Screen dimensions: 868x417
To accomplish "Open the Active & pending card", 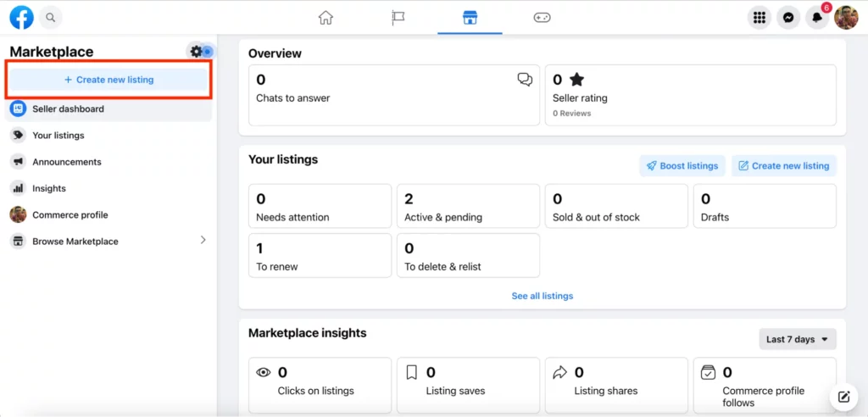I will (x=468, y=206).
